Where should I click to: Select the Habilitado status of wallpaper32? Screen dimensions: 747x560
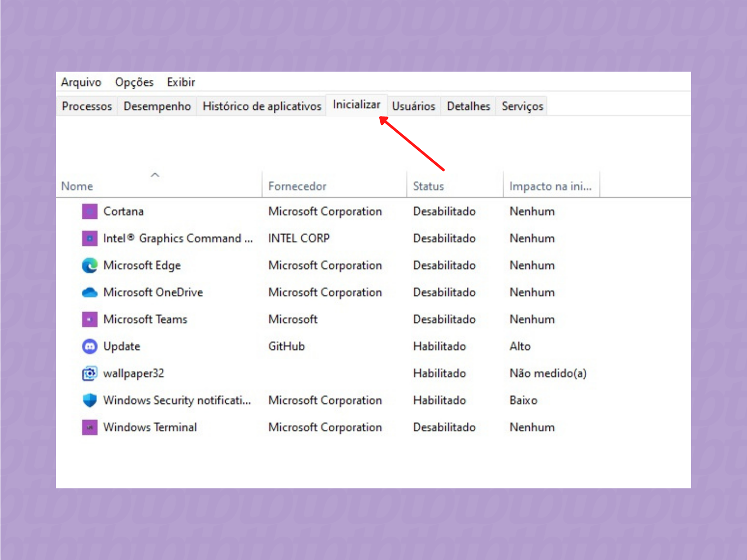pyautogui.click(x=439, y=373)
